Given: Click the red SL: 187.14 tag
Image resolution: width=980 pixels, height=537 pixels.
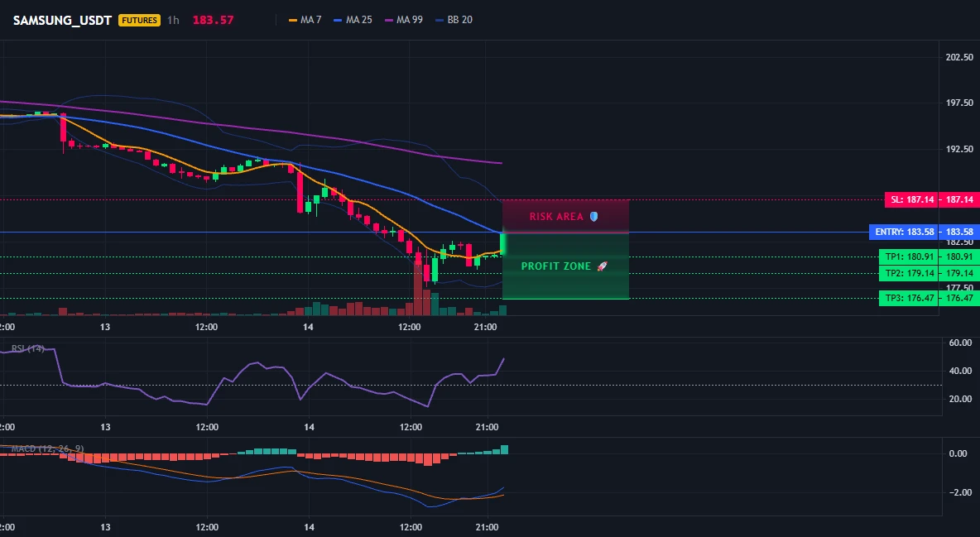Looking at the screenshot, I should click(x=912, y=200).
